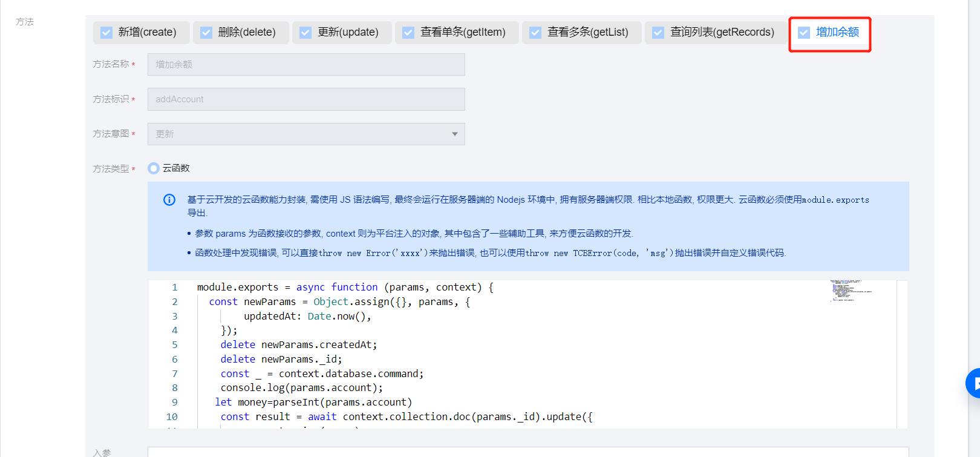Open the 方法意图 dropdown
This screenshot has height=457, width=980.
(x=306, y=134)
